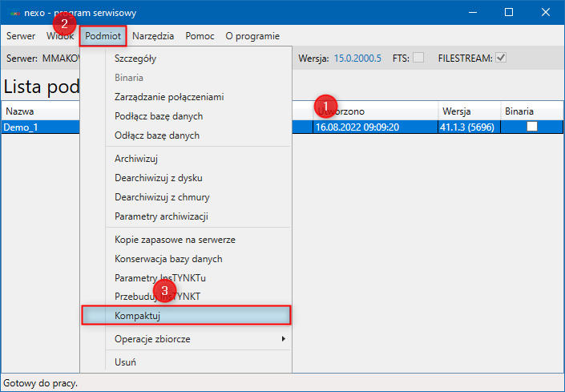Screen dimensions: 565x392
Task: Select Kopie zapasowe na serwerze
Action: click(x=186, y=240)
